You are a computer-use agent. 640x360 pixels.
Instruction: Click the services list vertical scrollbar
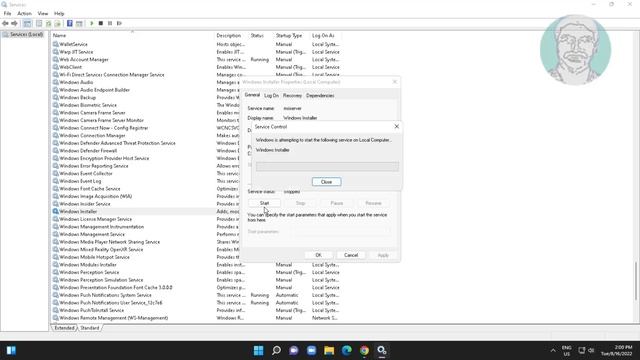click(636, 282)
